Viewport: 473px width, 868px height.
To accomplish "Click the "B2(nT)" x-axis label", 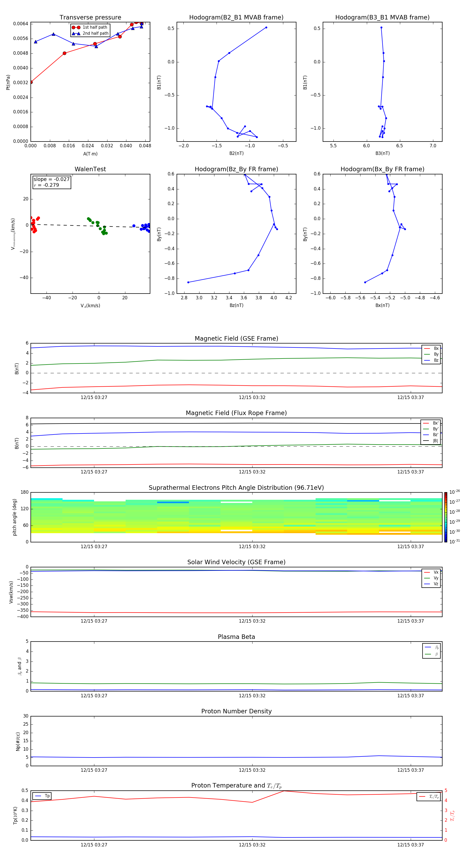I will tap(236, 153).
